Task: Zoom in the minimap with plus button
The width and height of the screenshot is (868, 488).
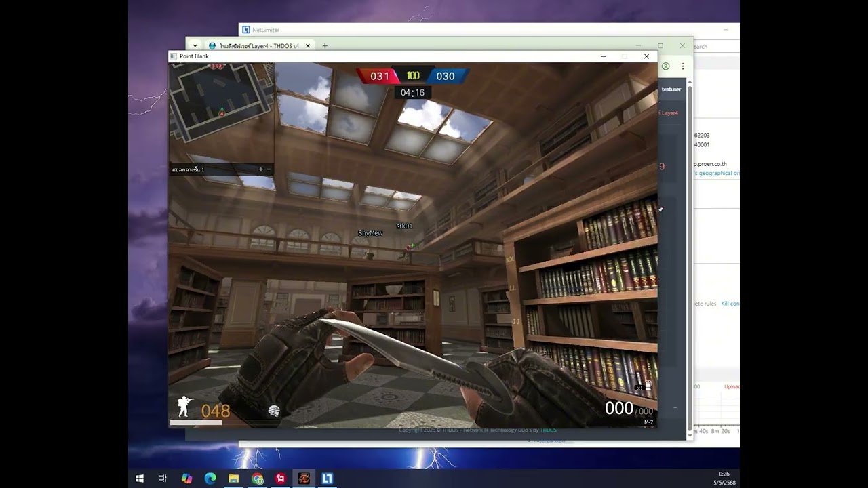Action: pyautogui.click(x=260, y=169)
